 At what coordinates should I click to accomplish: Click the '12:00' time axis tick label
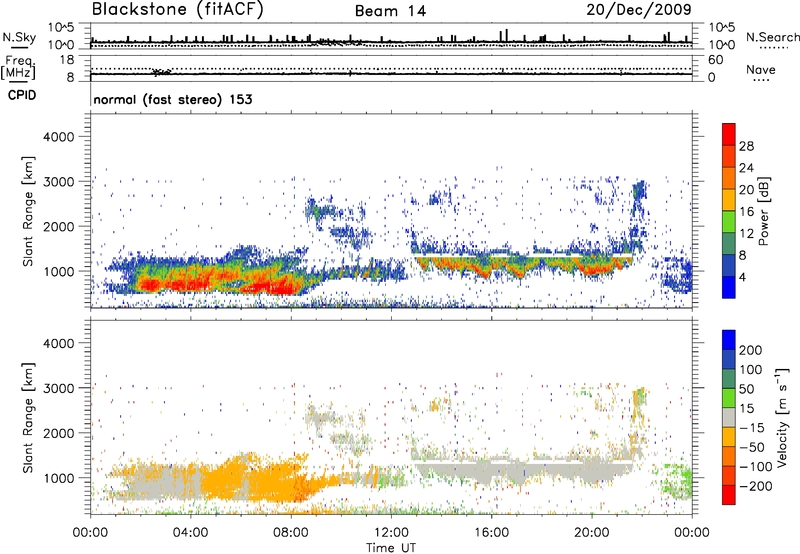[391, 533]
